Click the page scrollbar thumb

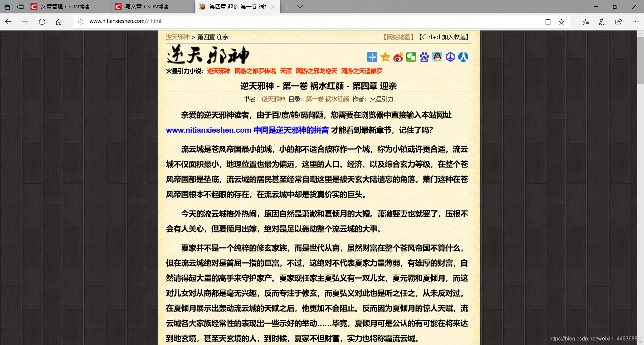pyautogui.click(x=641, y=60)
